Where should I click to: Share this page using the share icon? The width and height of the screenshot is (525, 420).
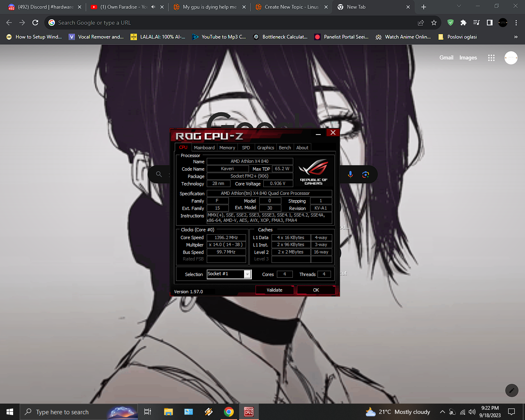click(421, 23)
